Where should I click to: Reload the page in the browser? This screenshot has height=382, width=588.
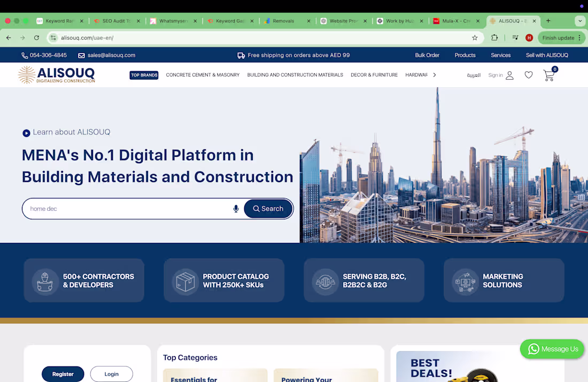35,38
